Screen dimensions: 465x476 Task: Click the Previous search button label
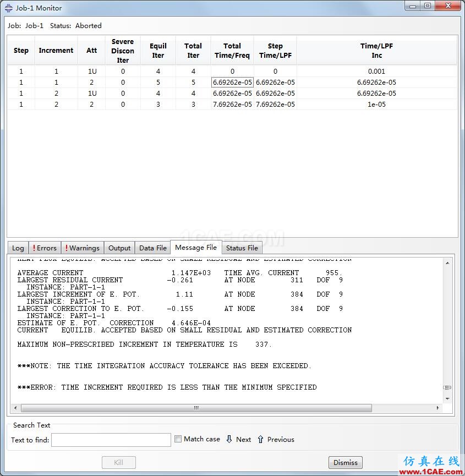coord(281,439)
